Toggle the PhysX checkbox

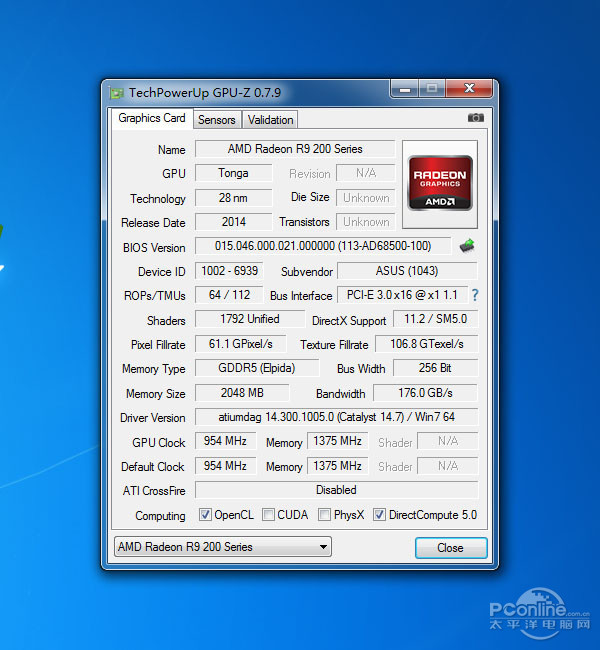[324, 514]
